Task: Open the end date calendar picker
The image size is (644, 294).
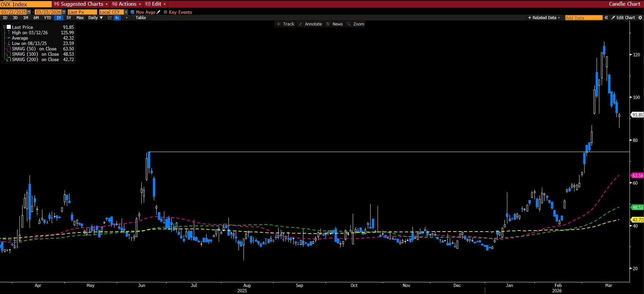Action: click(63, 12)
